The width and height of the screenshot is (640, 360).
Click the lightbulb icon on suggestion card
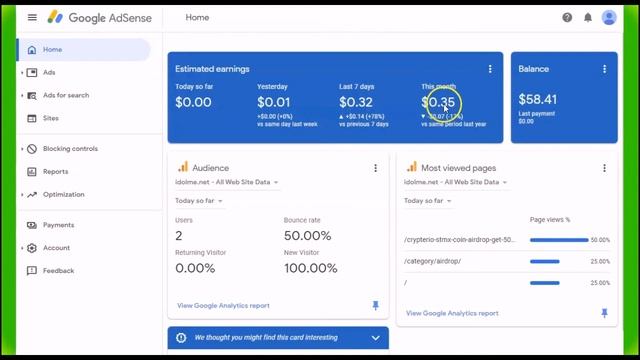click(x=181, y=338)
